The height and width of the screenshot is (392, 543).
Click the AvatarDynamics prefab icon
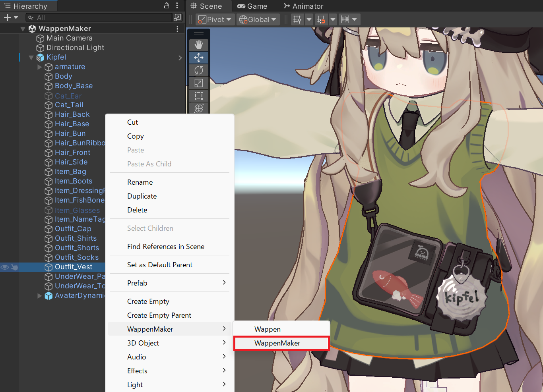pyautogui.click(x=48, y=296)
